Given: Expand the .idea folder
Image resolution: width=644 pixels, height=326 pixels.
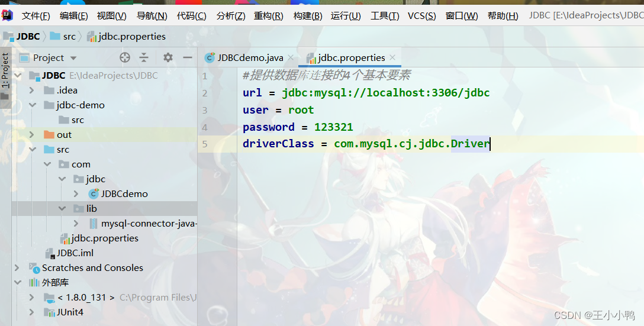Looking at the screenshot, I should [32, 91].
